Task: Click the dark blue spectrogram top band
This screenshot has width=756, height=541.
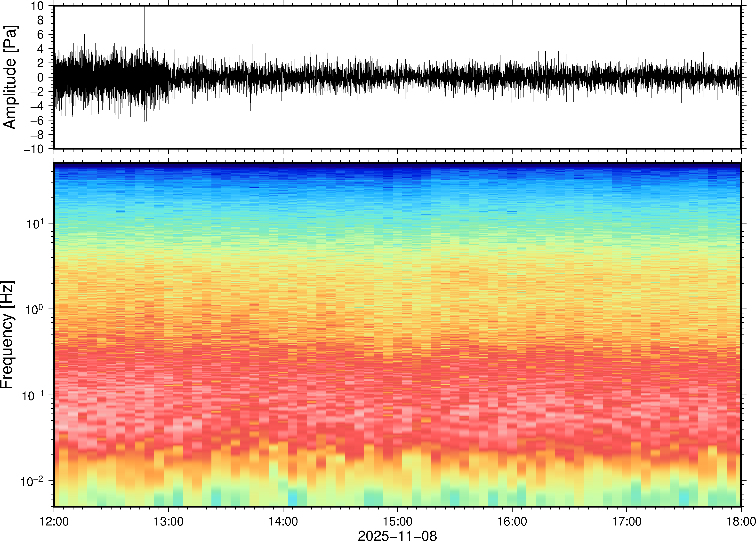Action: [x=397, y=166]
